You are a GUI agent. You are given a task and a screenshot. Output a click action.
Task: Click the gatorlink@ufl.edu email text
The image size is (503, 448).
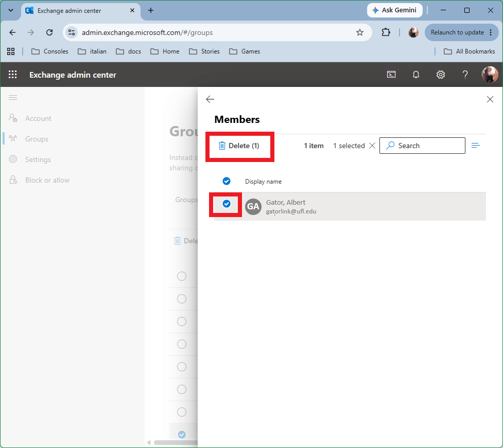point(291,211)
